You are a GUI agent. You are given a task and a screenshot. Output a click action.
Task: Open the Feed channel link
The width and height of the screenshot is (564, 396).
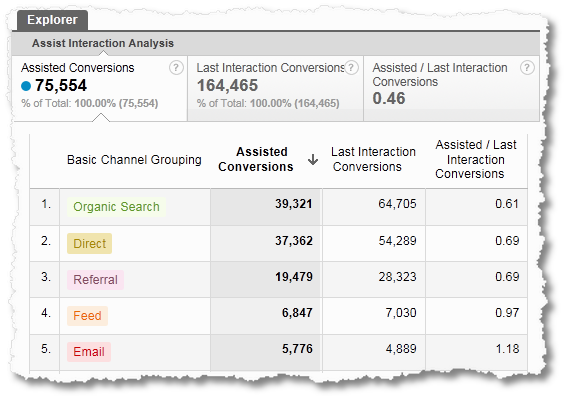87,316
